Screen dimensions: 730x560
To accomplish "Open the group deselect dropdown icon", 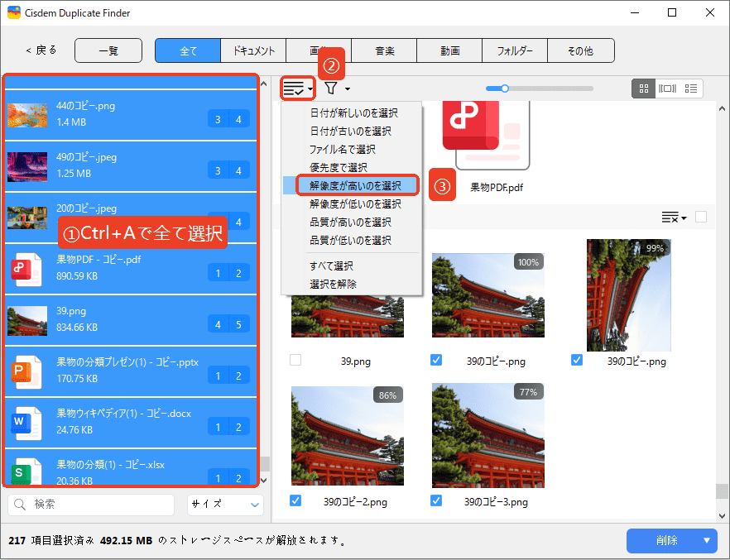I will 675,218.
